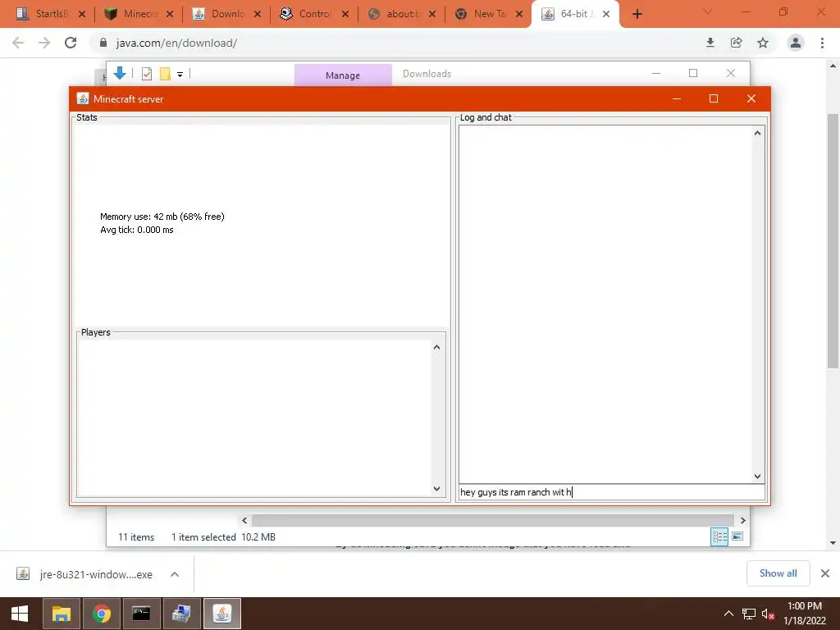Share this page icon

[x=737, y=43]
